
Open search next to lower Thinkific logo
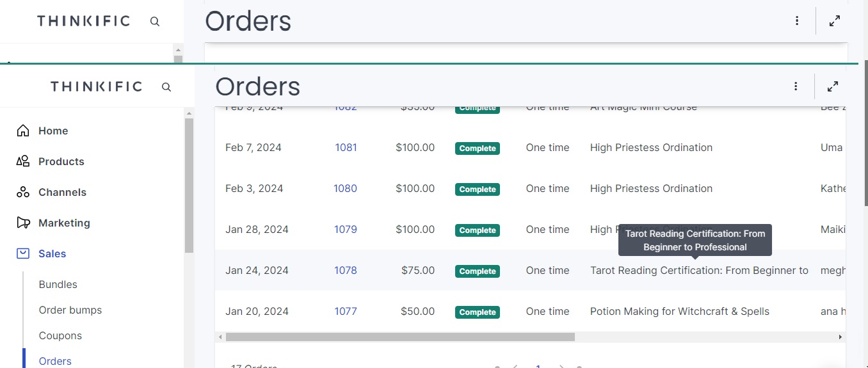coord(166,86)
